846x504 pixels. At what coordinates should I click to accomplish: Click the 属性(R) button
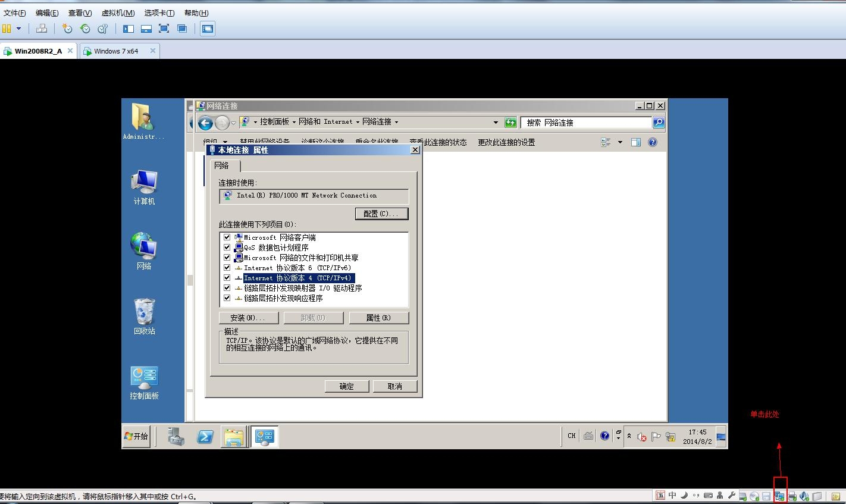point(379,318)
